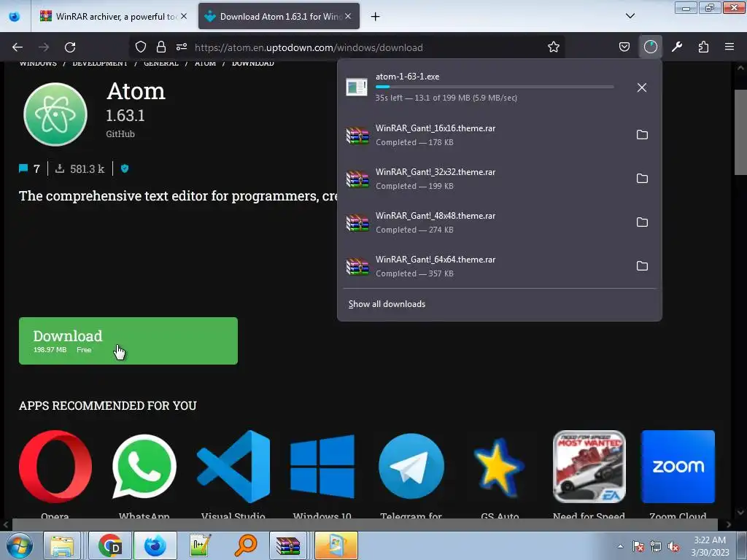Click the atom download progress bar

click(x=495, y=87)
